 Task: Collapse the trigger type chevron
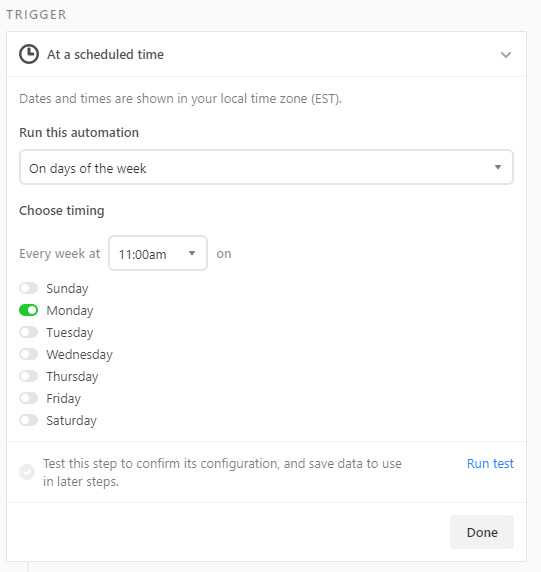tap(506, 55)
